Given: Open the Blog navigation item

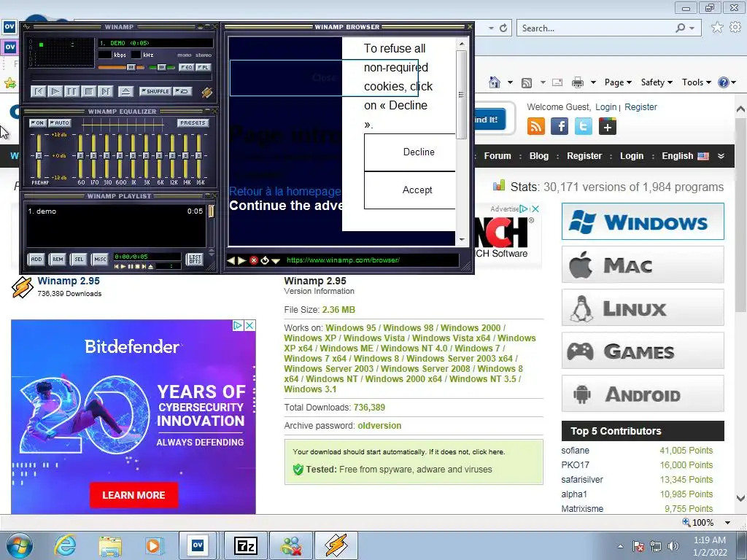Looking at the screenshot, I should (x=539, y=156).
